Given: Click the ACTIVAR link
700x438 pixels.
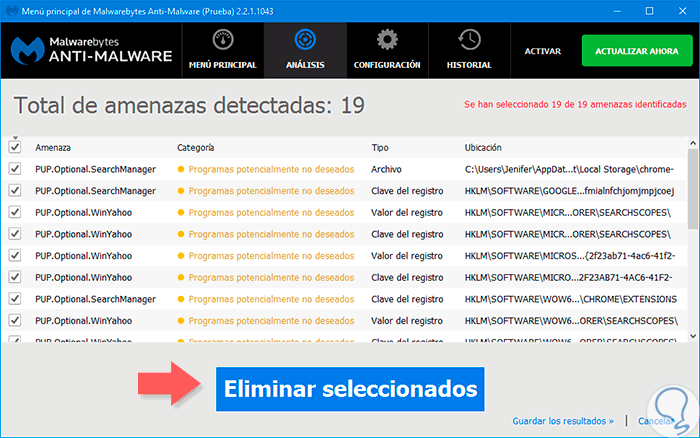Looking at the screenshot, I should [x=543, y=51].
